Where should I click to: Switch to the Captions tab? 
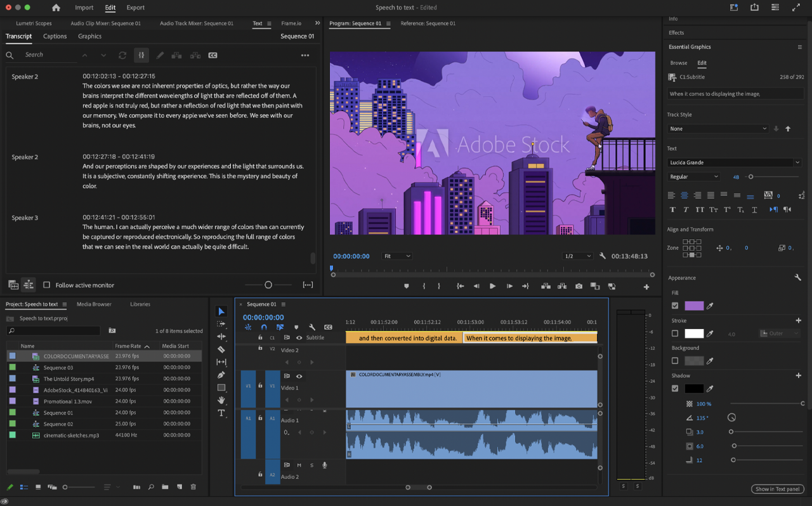point(55,36)
